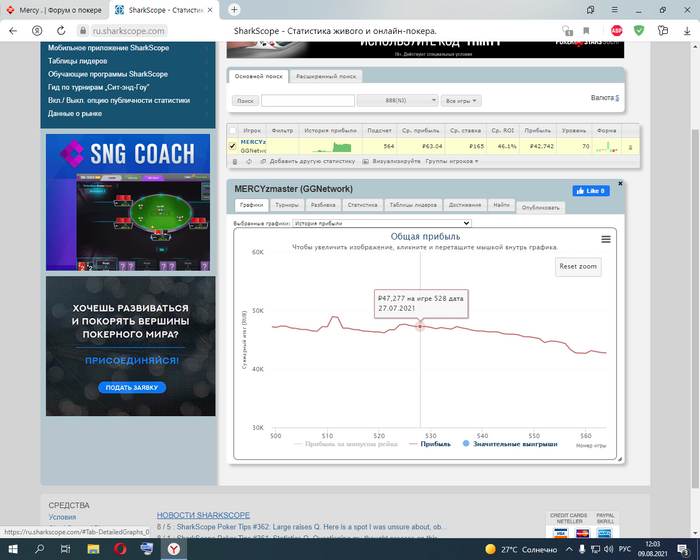The image size is (700, 560).
Task: Click the player name search field
Action: 308,100
